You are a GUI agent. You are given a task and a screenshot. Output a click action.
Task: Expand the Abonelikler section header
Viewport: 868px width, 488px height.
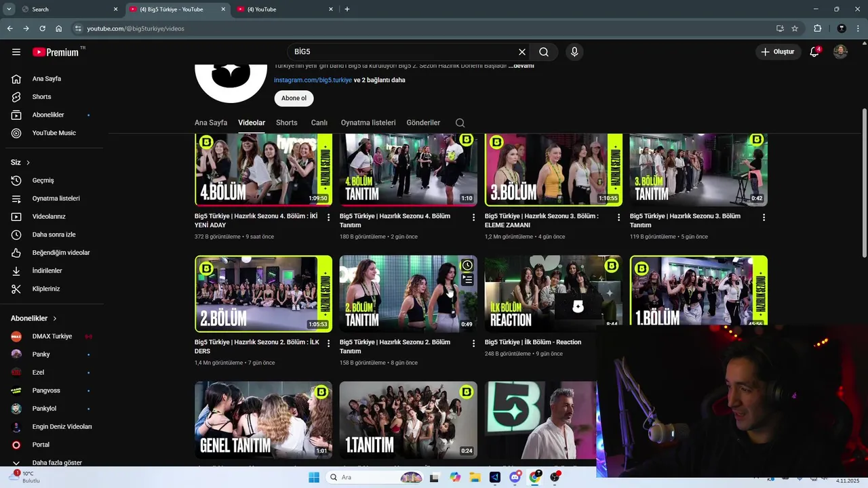tap(34, 319)
